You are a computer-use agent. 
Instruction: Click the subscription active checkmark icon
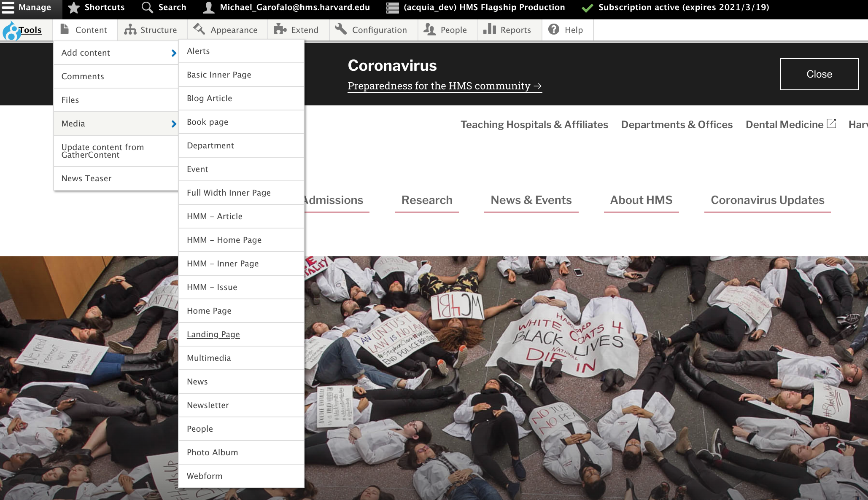point(587,8)
